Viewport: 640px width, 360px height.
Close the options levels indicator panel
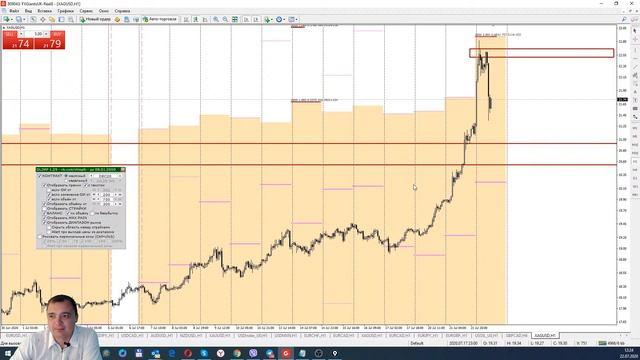coord(122,169)
